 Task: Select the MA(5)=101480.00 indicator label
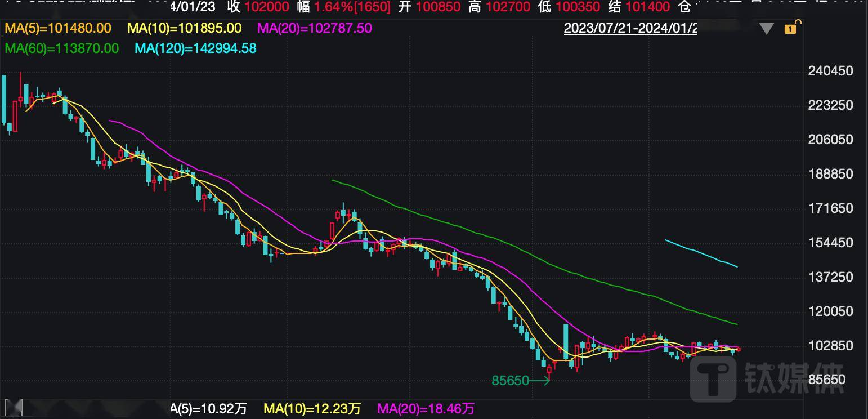pos(58,28)
